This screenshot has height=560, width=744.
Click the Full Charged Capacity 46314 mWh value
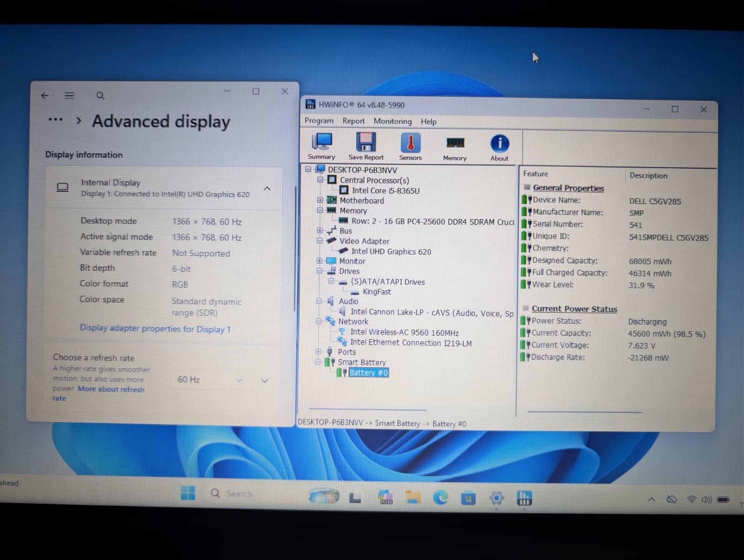pyautogui.click(x=650, y=273)
